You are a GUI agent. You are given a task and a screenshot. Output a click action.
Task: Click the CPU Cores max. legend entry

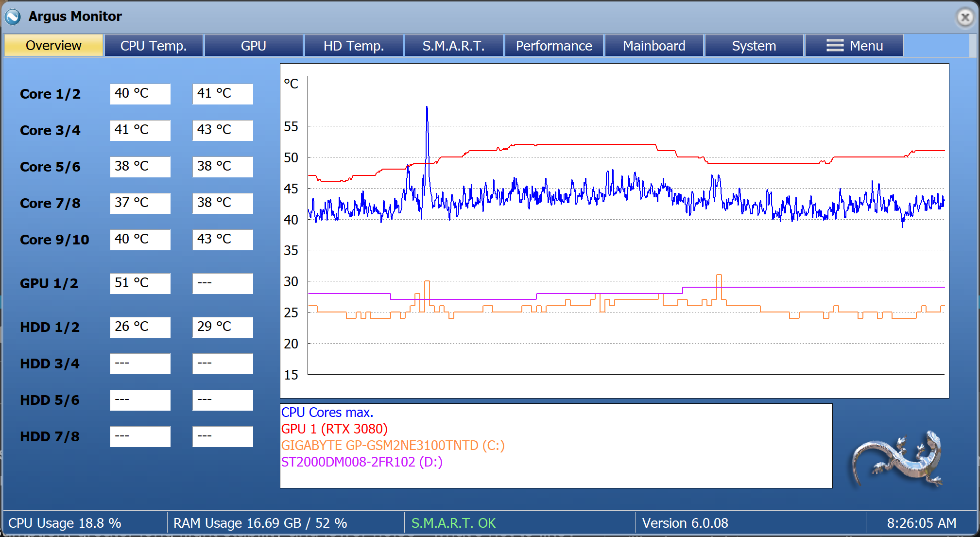(x=327, y=412)
